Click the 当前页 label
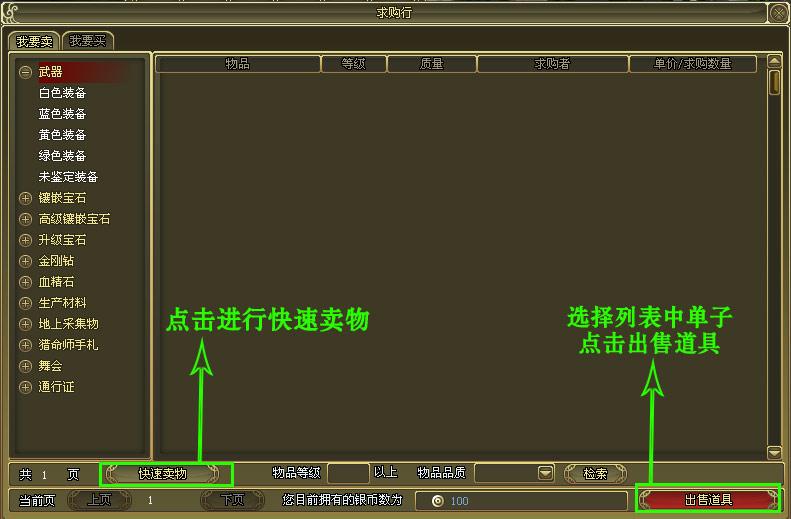Screen dimensions: 791x519 (x=37, y=500)
